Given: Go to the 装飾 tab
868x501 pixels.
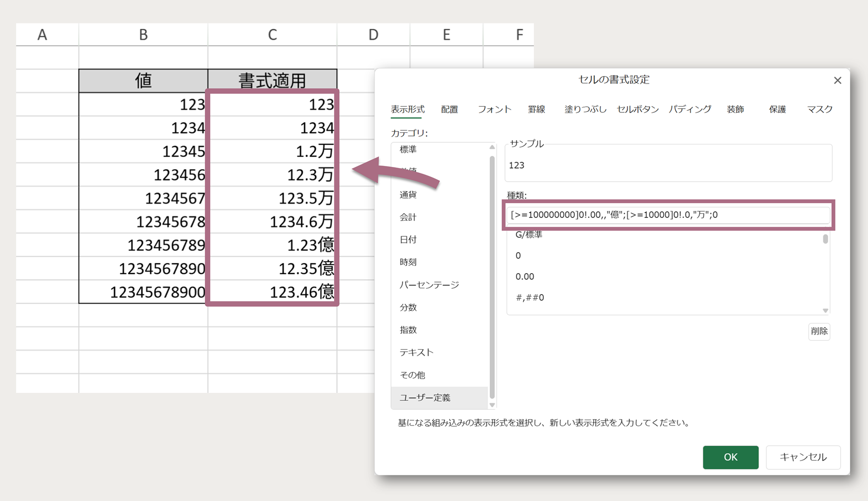Looking at the screenshot, I should click(735, 109).
